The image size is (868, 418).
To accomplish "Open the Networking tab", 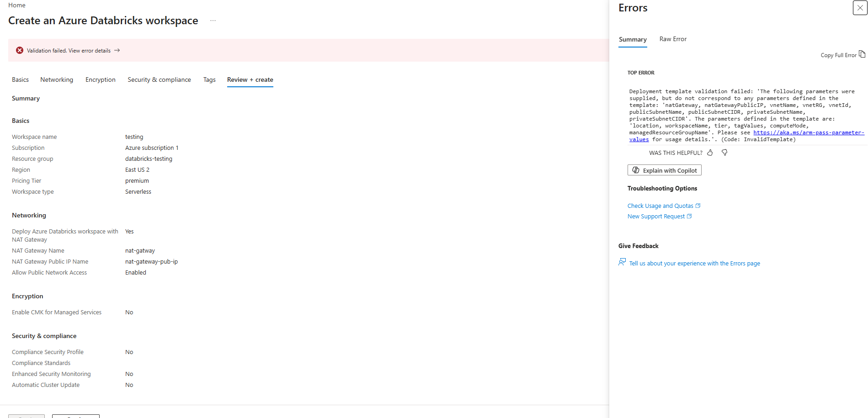I will tap(57, 79).
